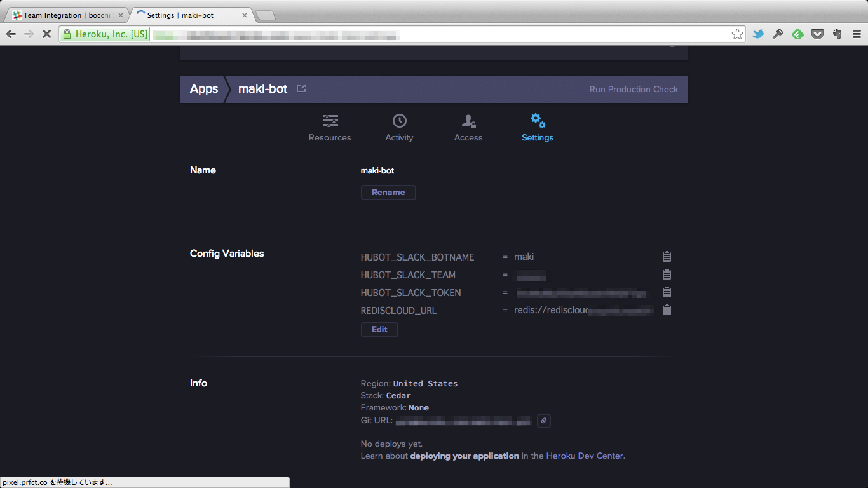Viewport: 868px width, 488px height.
Task: Stop page loading with the X button
Action: 46,34
